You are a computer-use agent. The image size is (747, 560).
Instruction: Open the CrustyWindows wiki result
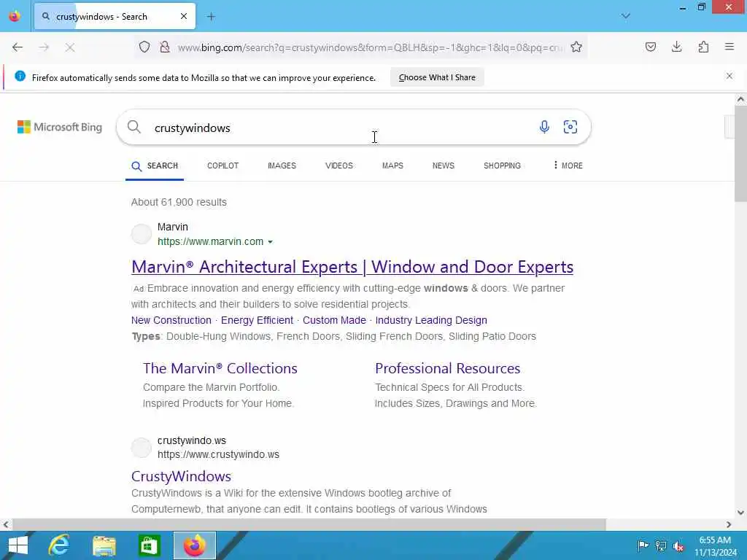(x=181, y=476)
